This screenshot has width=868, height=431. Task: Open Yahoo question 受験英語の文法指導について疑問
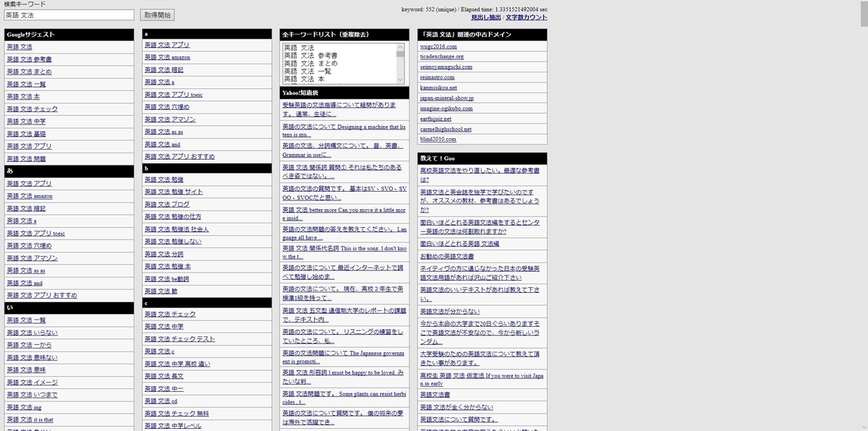point(340,109)
